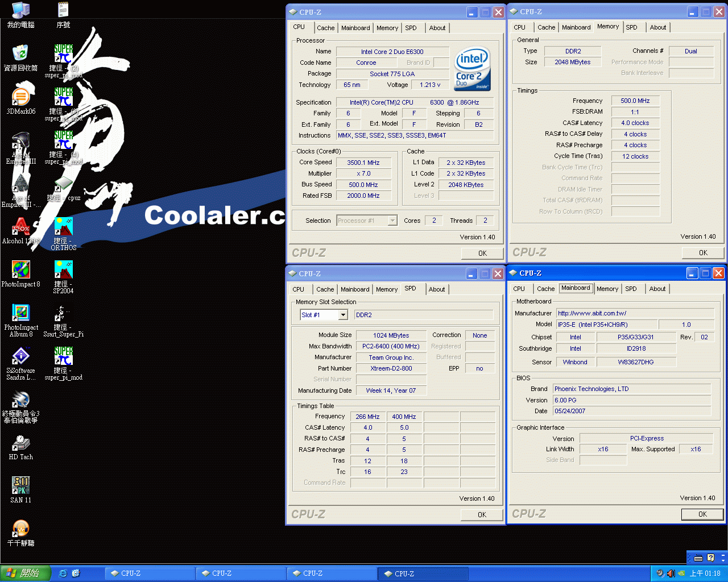Open the 序號 text file icon
This screenshot has width=728, height=582.
pos(63,15)
